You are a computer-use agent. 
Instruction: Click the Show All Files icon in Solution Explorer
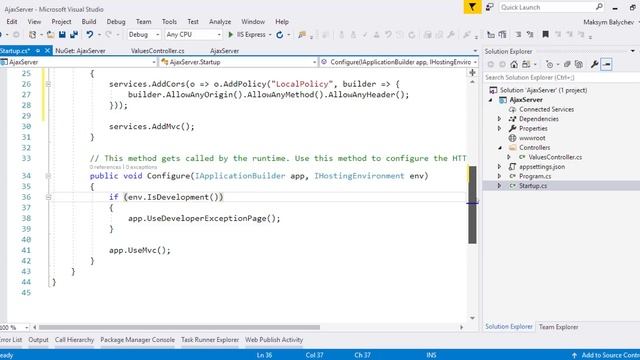578,64
